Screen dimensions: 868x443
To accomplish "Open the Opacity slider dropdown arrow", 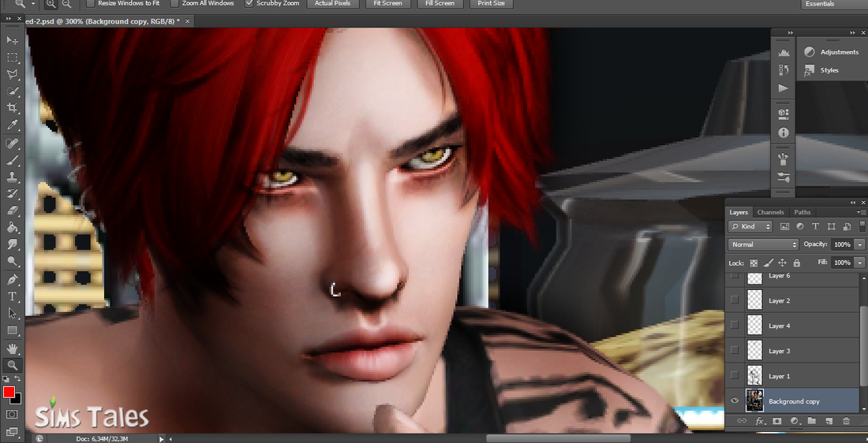I will (859, 244).
